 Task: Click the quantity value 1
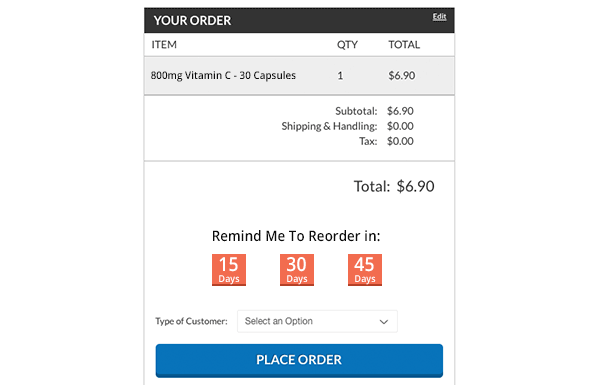coord(340,76)
